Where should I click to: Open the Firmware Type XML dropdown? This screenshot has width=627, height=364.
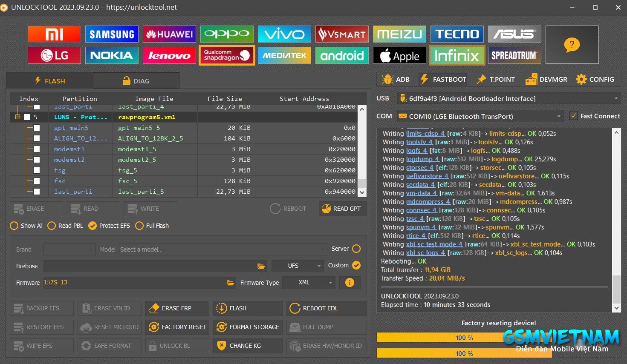point(308,283)
